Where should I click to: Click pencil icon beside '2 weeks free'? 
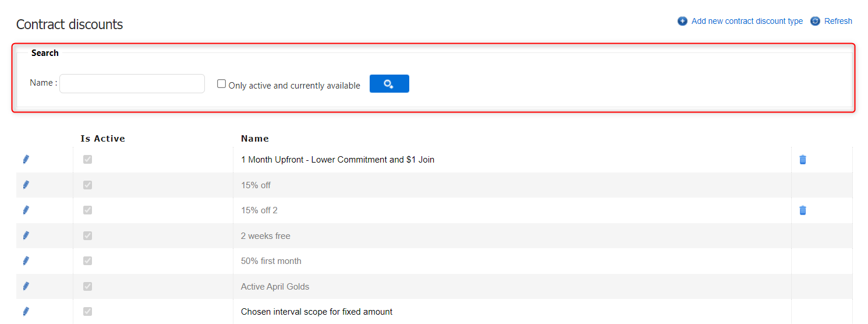(26, 235)
